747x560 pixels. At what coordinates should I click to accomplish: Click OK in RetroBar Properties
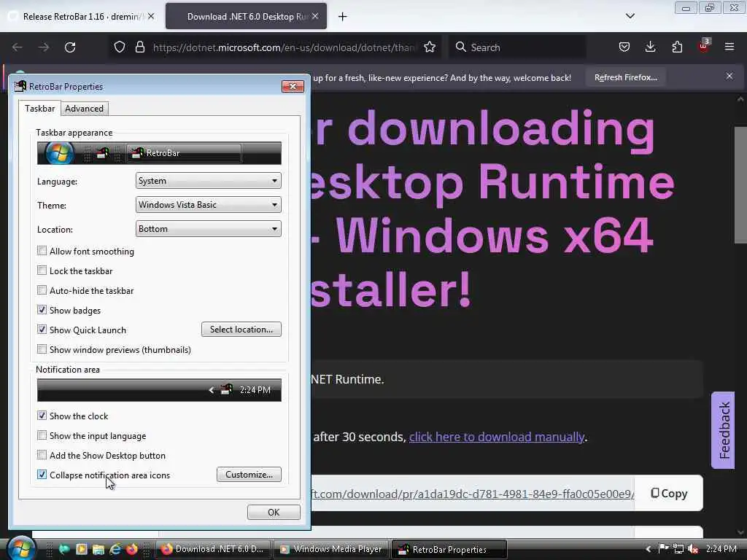coord(274,513)
